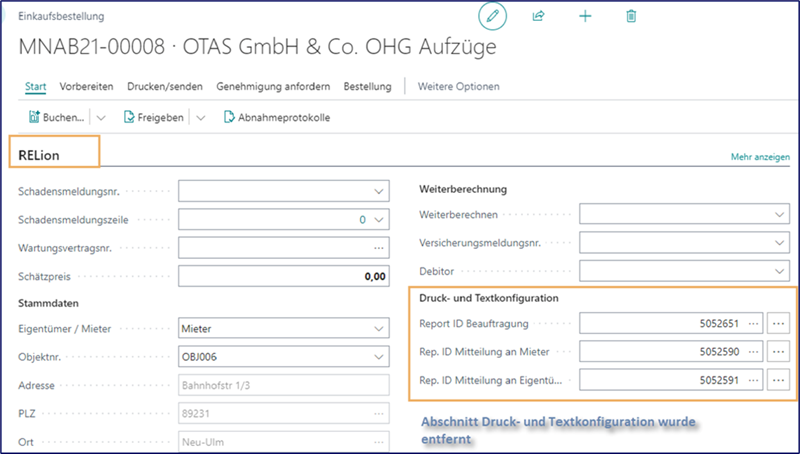
Task: Click the Druck- und Textkonfiguration heading
Action: pyautogui.click(x=489, y=298)
